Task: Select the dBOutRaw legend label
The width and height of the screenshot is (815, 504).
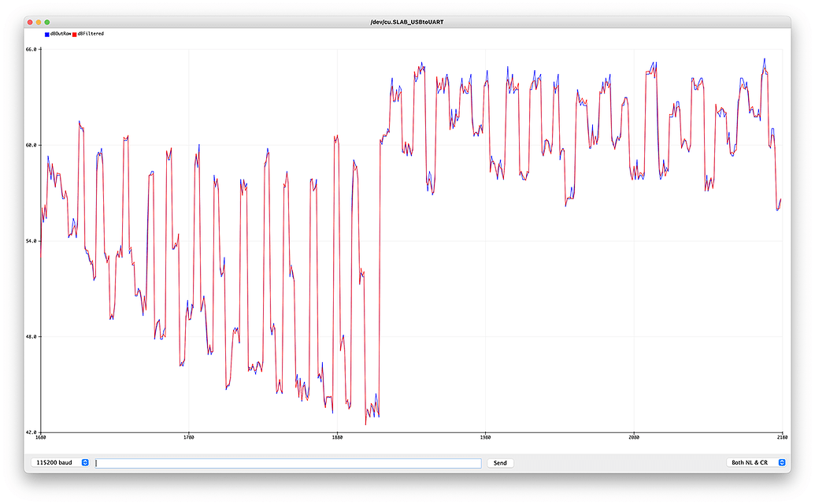Action: 61,34
